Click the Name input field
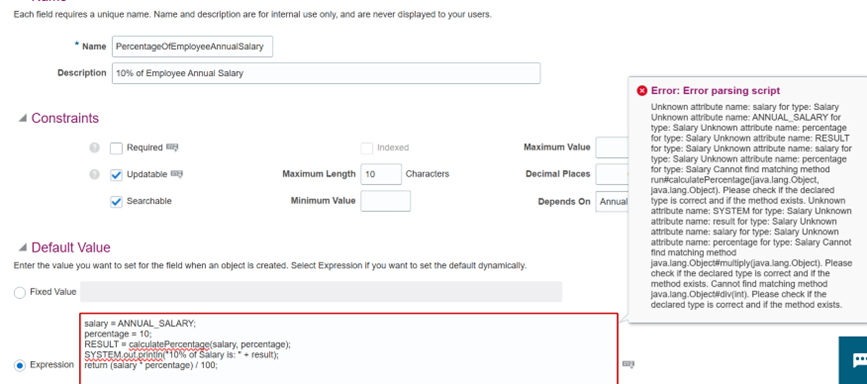Image resolution: width=867 pixels, height=384 pixels. tap(192, 47)
